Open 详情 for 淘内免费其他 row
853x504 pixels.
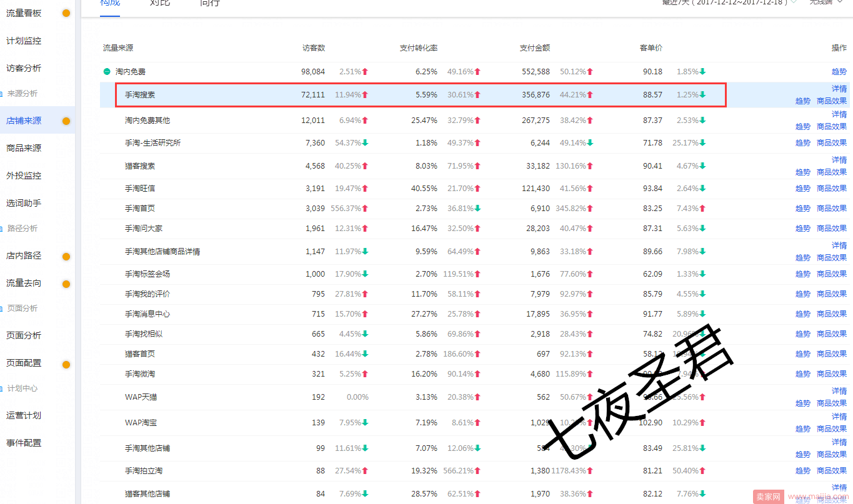point(839,114)
